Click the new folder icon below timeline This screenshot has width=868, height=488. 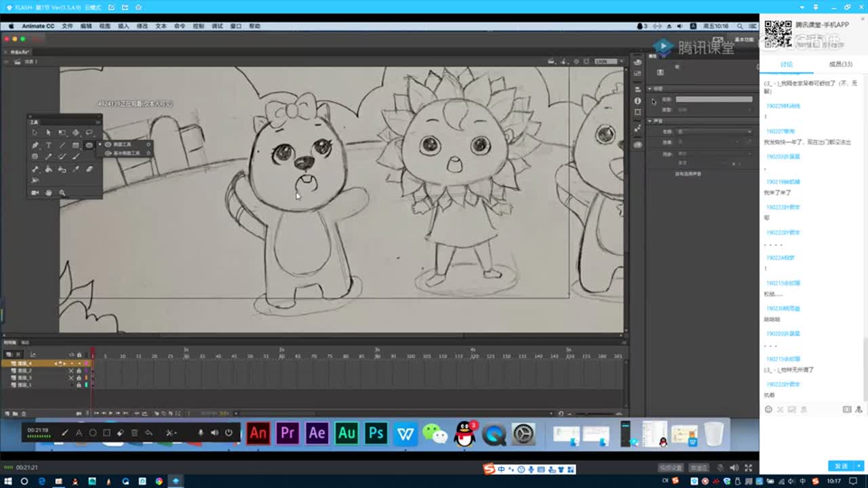coord(15,413)
